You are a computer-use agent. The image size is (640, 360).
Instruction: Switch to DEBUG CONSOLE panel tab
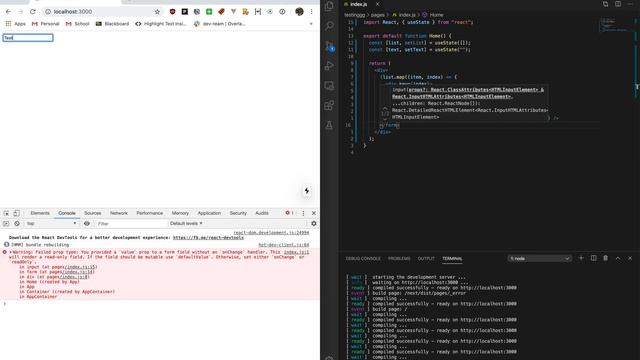pos(363,259)
